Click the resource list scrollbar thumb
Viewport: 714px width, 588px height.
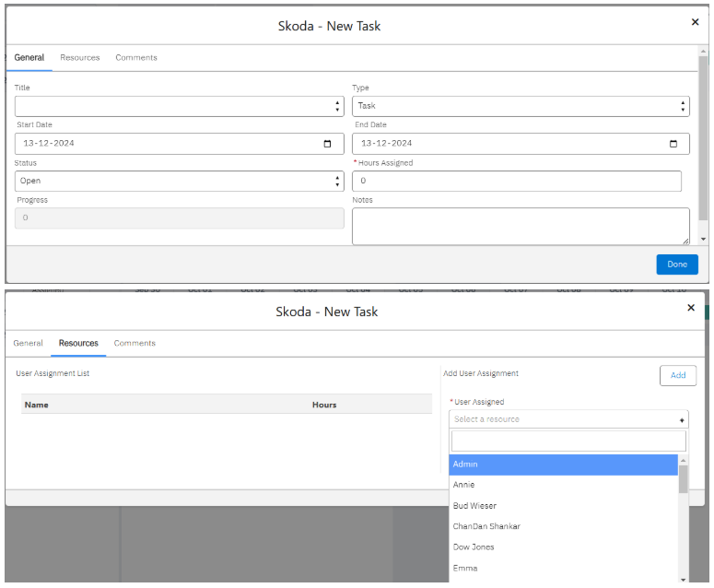683,479
